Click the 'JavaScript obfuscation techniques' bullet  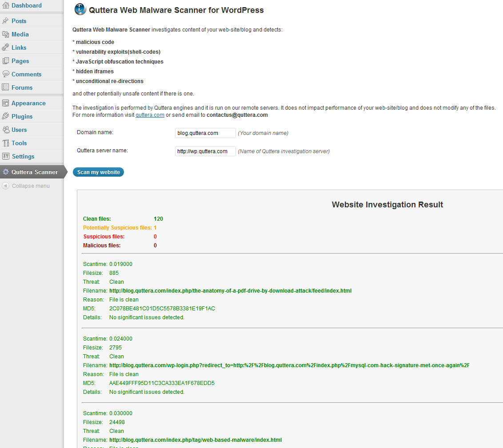pos(120,62)
